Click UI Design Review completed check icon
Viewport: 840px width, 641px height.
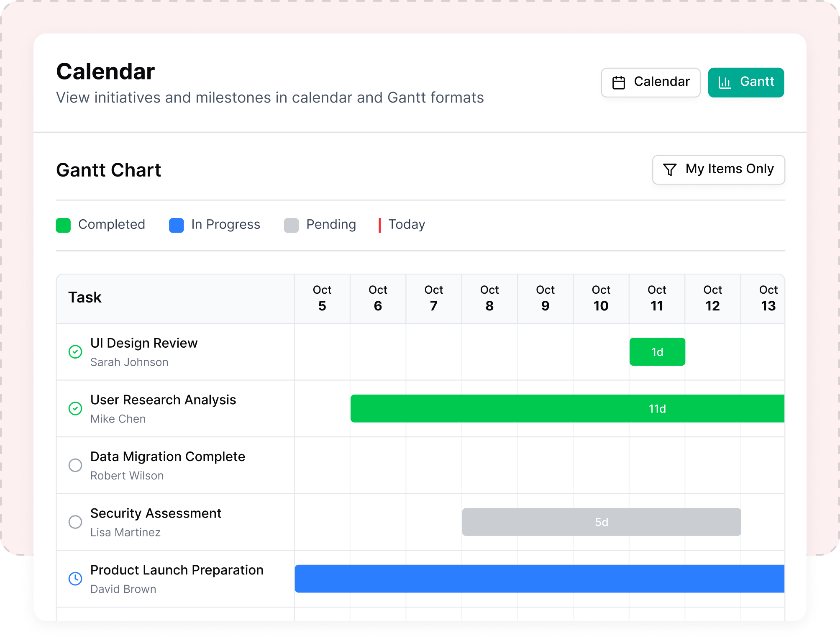75,352
